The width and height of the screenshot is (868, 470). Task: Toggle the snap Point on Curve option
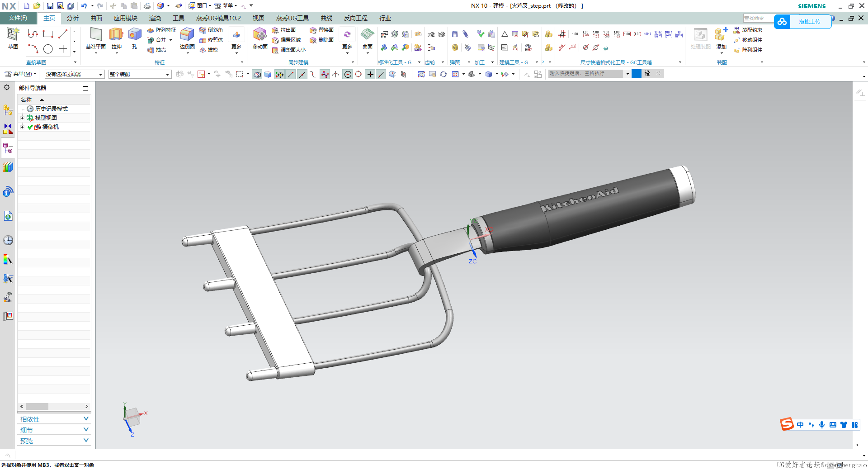381,74
